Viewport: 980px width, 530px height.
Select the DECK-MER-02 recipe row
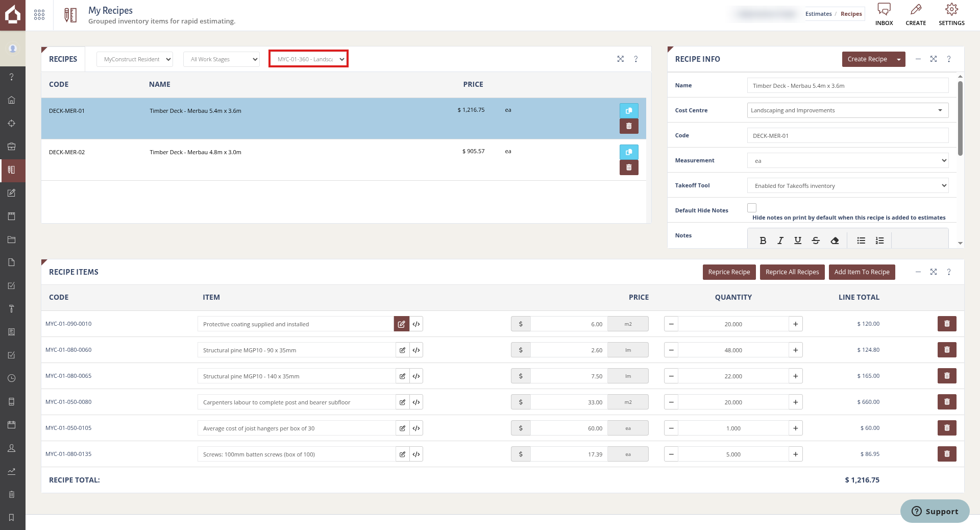tap(344, 160)
